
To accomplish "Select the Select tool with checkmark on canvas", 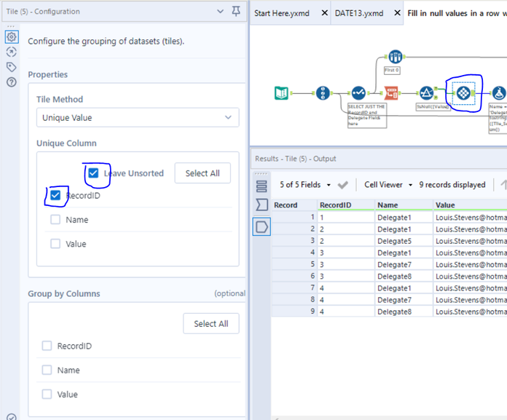I will tap(358, 93).
